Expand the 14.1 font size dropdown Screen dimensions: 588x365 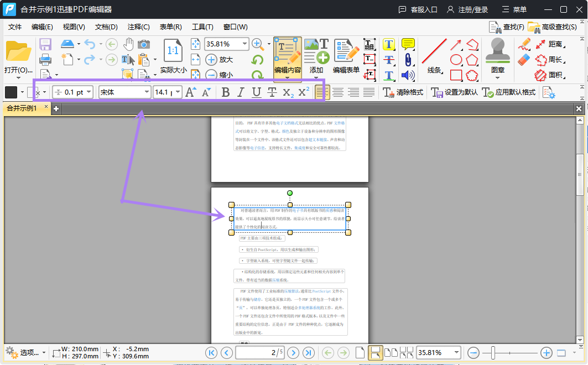click(178, 92)
